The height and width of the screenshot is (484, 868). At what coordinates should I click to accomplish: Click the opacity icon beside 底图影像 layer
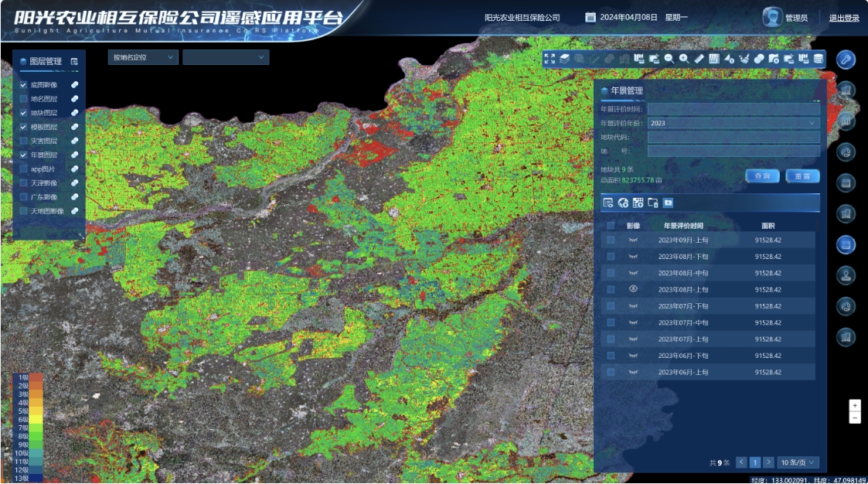pyautogui.click(x=75, y=85)
